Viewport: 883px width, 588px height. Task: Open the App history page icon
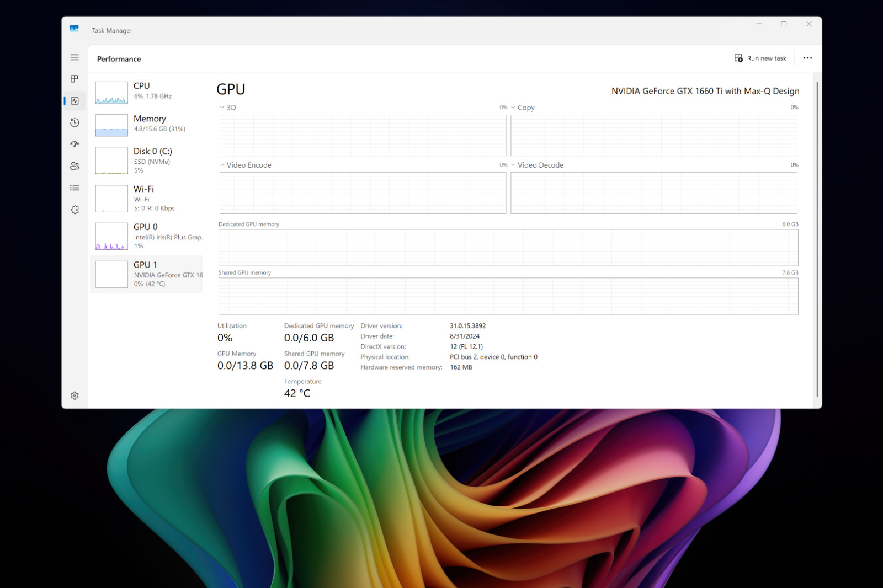(x=75, y=122)
